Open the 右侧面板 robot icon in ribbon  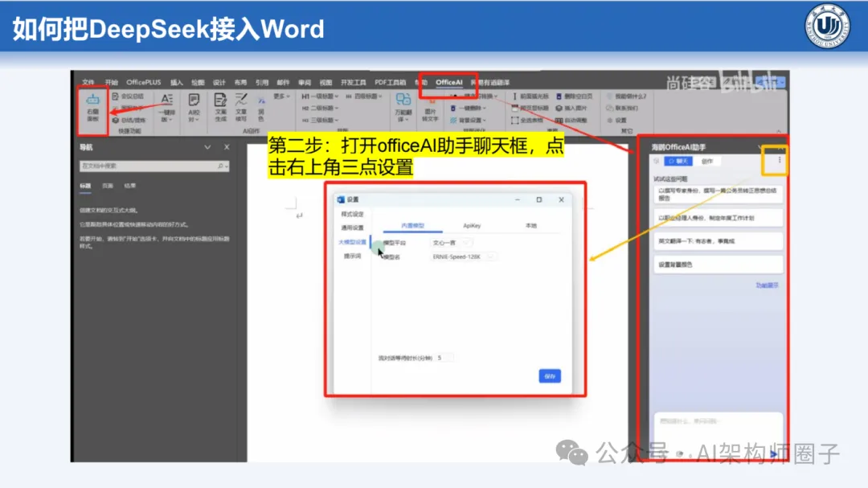coord(92,108)
